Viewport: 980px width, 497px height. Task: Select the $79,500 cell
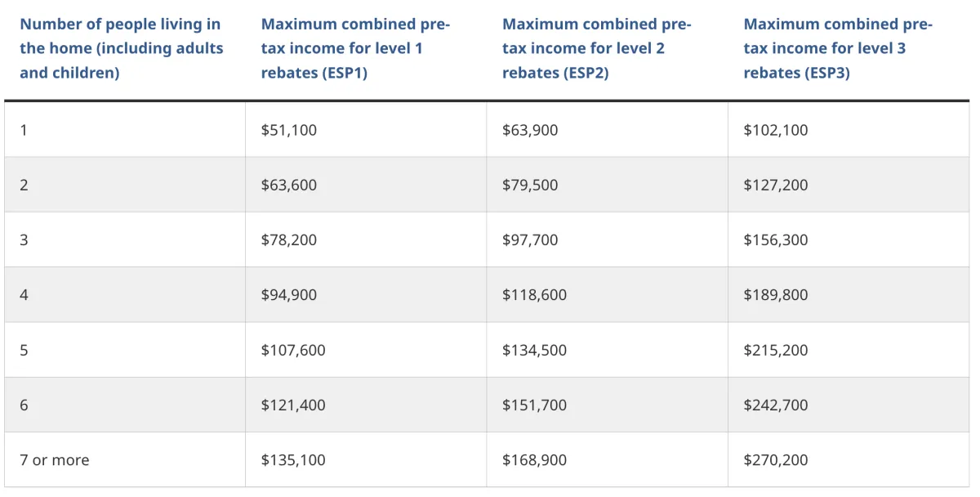coord(530,185)
